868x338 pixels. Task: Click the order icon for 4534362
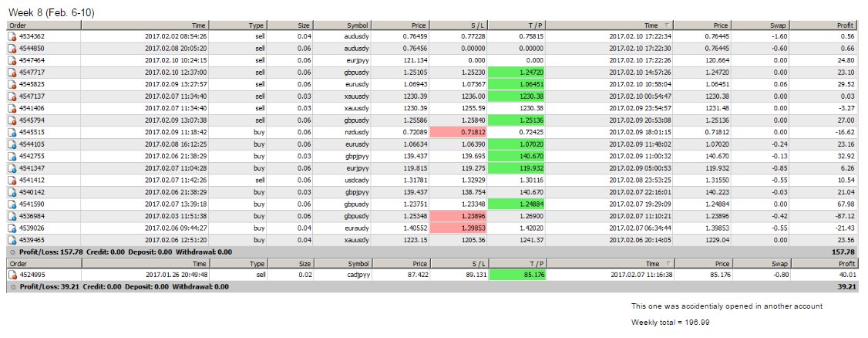(x=12, y=36)
